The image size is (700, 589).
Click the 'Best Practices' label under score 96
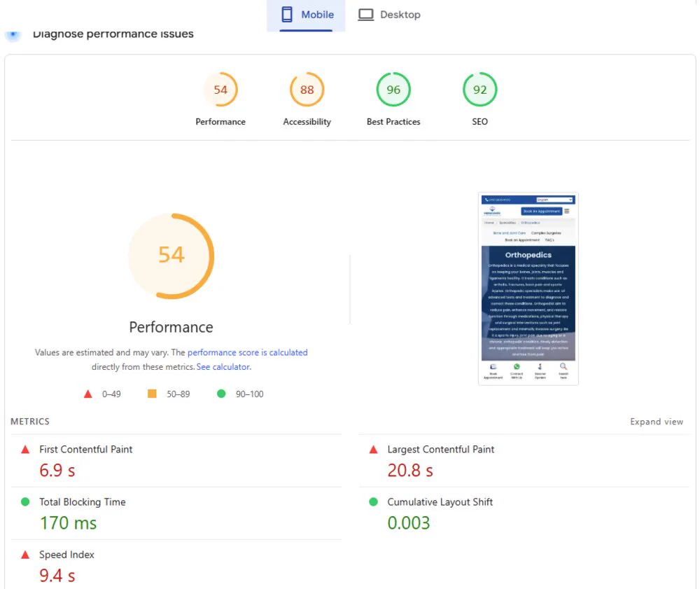[393, 121]
